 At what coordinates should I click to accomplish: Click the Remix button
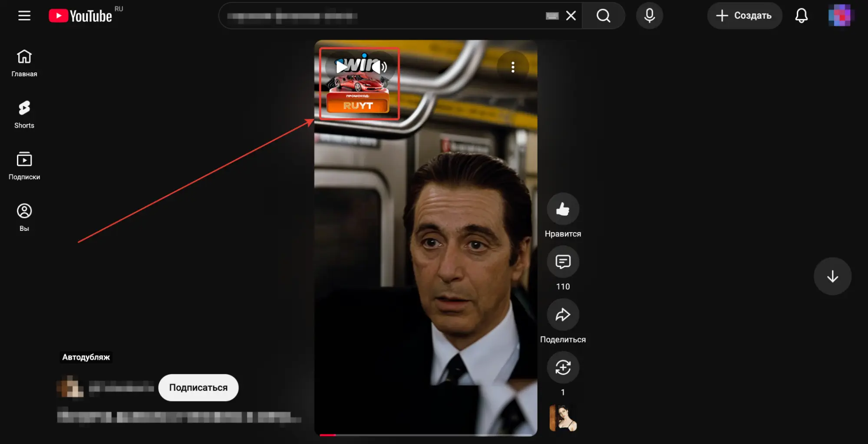click(563, 368)
